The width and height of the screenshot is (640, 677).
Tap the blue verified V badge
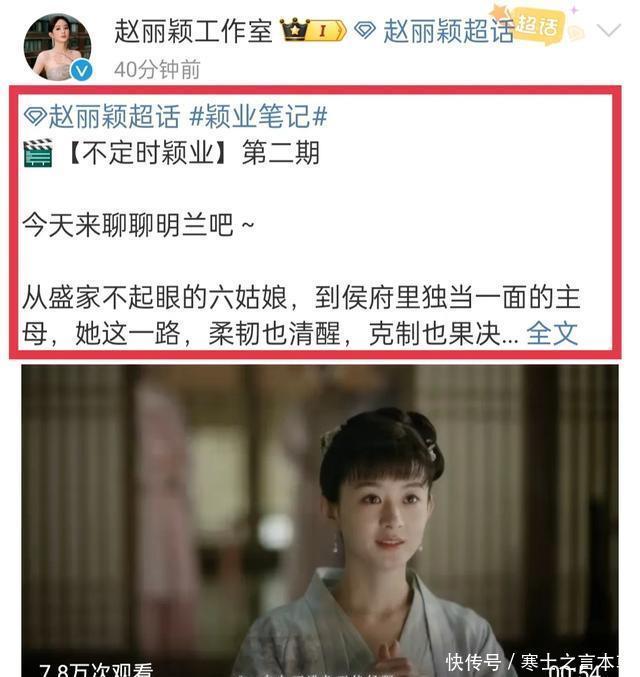point(81,70)
